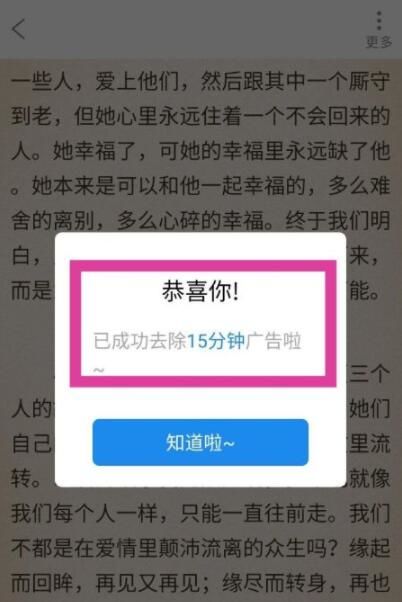This screenshot has width=402, height=602.
Task: Tap the line 人。她幸福了
Action: pyautogui.click(x=200, y=150)
